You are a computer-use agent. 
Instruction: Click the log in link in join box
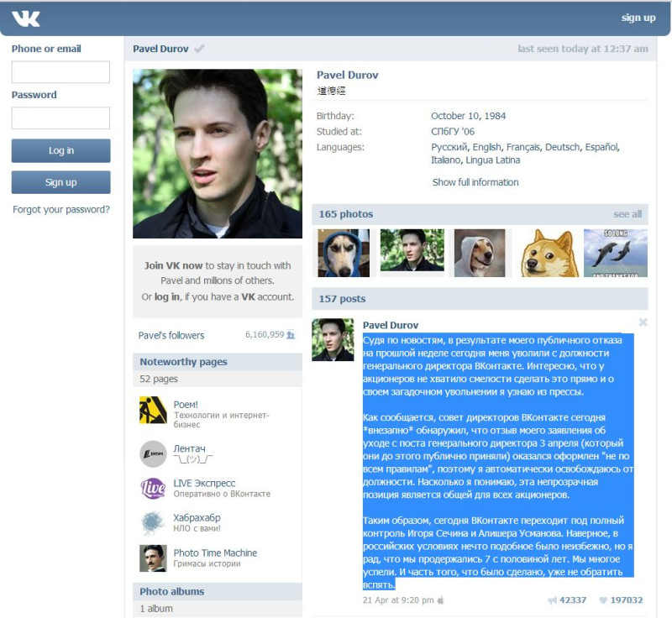(167, 296)
